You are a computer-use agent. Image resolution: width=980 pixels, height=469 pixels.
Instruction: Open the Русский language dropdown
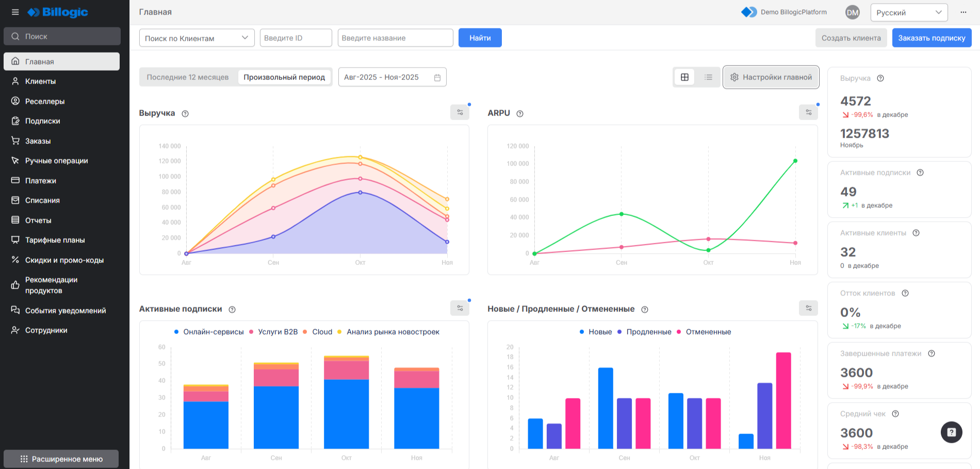pyautogui.click(x=908, y=12)
